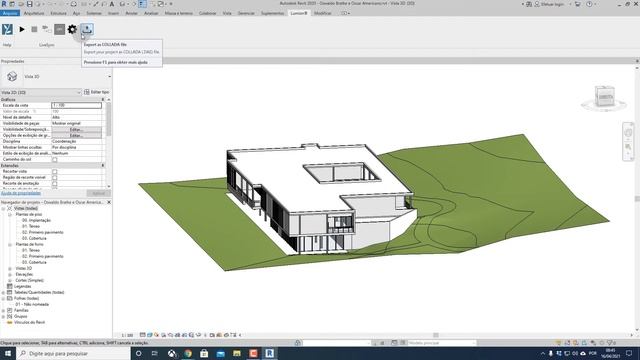Click the zoom tool on the navigation bar

point(628,147)
